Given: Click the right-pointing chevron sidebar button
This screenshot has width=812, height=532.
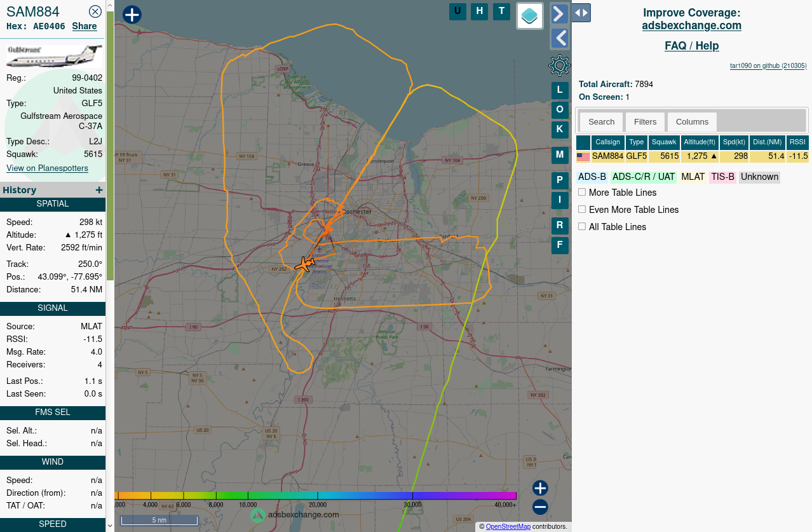Looking at the screenshot, I should [x=559, y=14].
